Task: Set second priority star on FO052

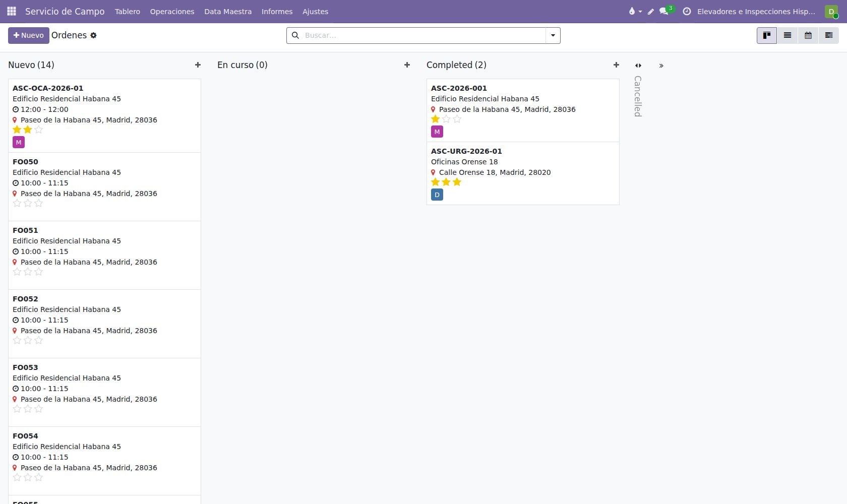Action: [28, 341]
